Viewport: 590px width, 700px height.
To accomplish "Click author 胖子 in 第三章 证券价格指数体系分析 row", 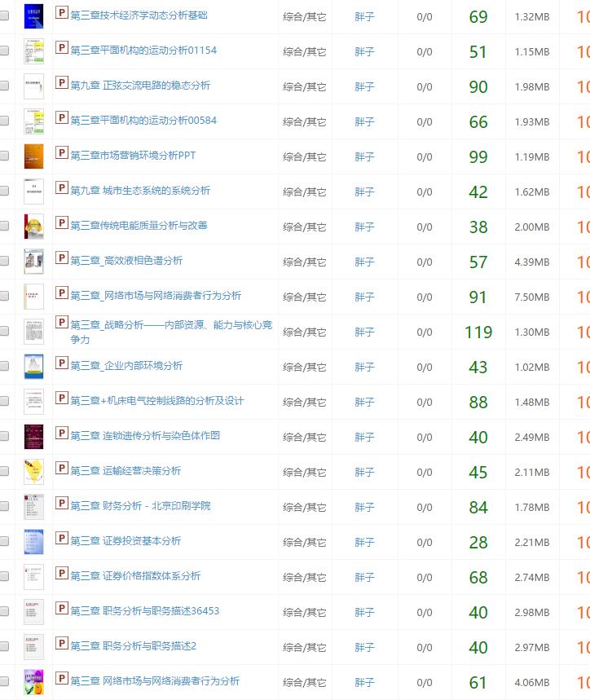I will [x=364, y=577].
